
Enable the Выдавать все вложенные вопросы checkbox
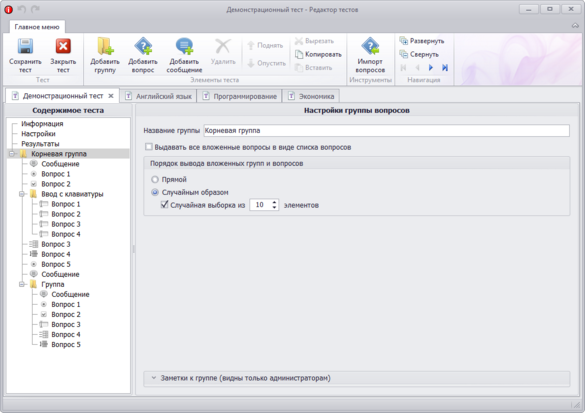point(149,147)
